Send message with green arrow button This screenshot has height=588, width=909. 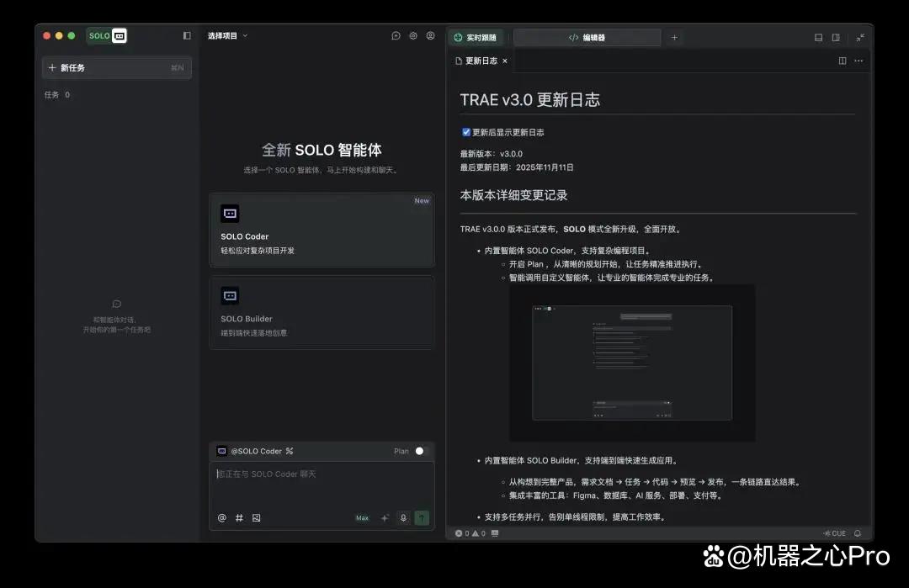click(x=422, y=518)
